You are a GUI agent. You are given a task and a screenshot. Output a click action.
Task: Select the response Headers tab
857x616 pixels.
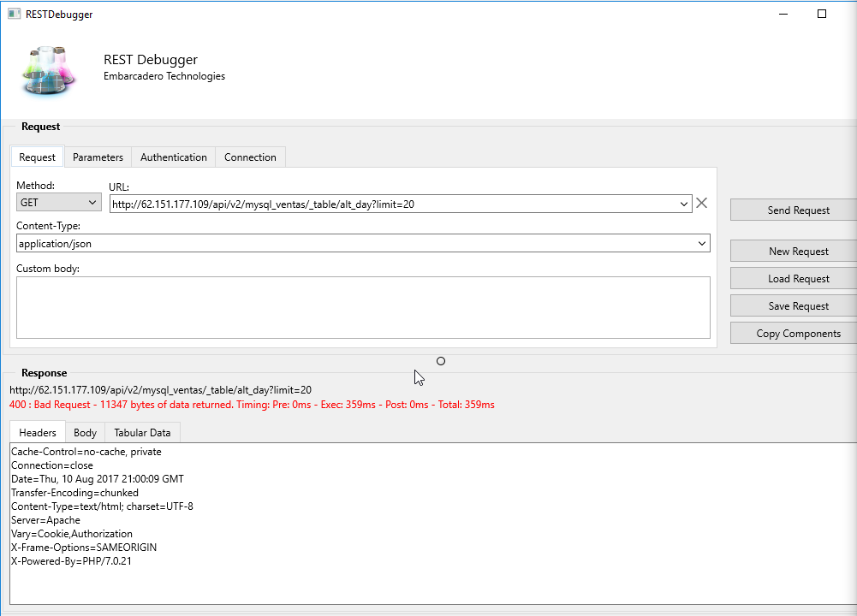click(38, 433)
